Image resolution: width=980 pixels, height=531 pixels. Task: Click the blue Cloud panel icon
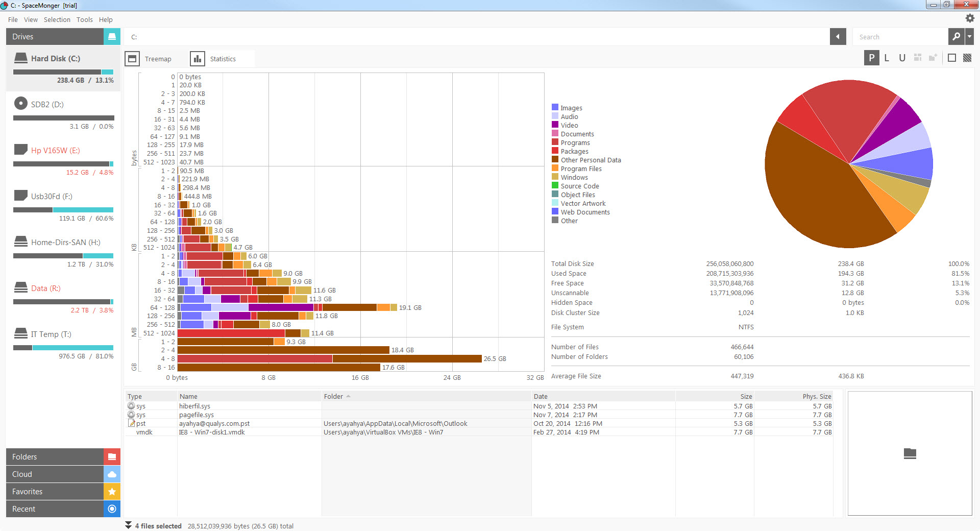[112, 474]
